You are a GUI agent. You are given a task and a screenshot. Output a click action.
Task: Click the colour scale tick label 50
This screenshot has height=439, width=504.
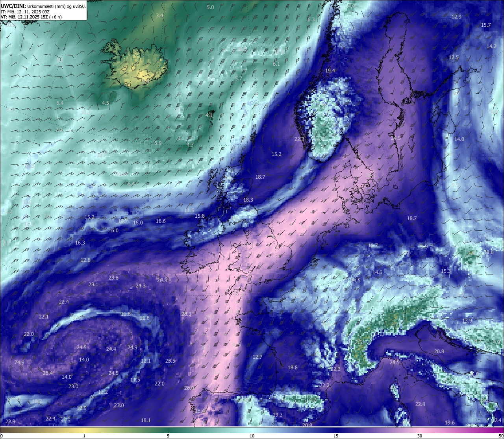click(500, 436)
